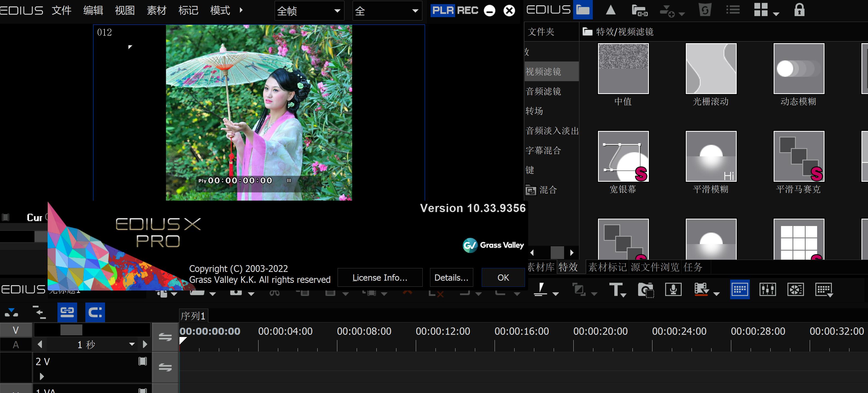This screenshot has width=868, height=393.
Task: Open the title T dropdown arrow
Action: tap(623, 295)
